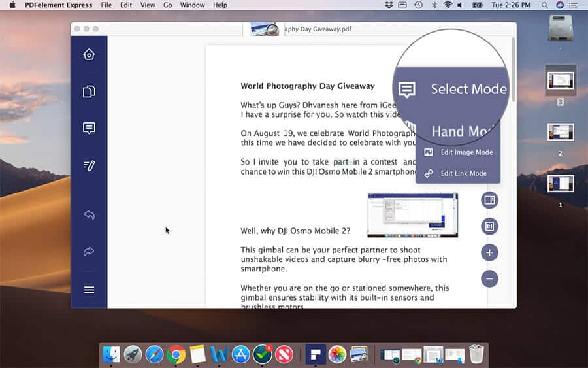Open the Go menu
Screen dimensions: 588x368
pyautogui.click(x=168, y=5)
